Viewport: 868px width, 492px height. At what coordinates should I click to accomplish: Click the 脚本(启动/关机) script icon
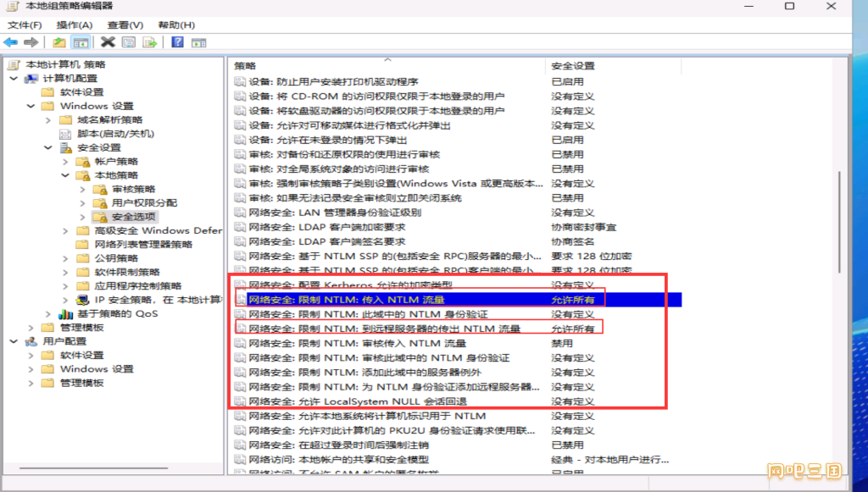point(65,134)
